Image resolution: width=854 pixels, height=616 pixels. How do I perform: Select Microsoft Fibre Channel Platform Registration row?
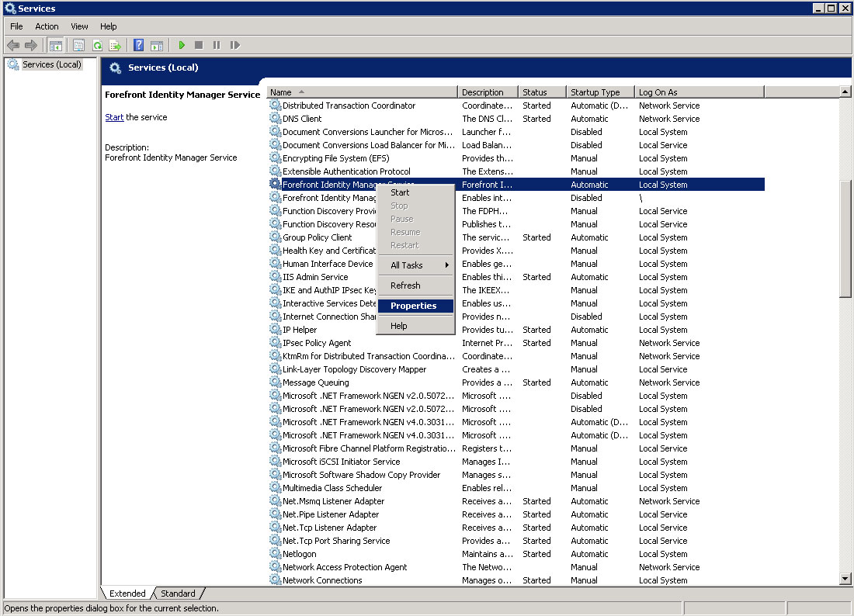(516, 448)
